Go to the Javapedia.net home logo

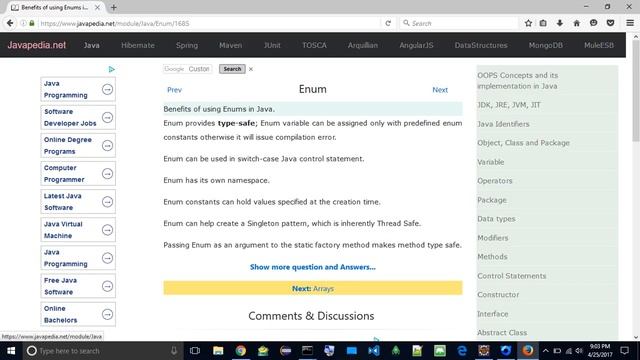click(36, 45)
